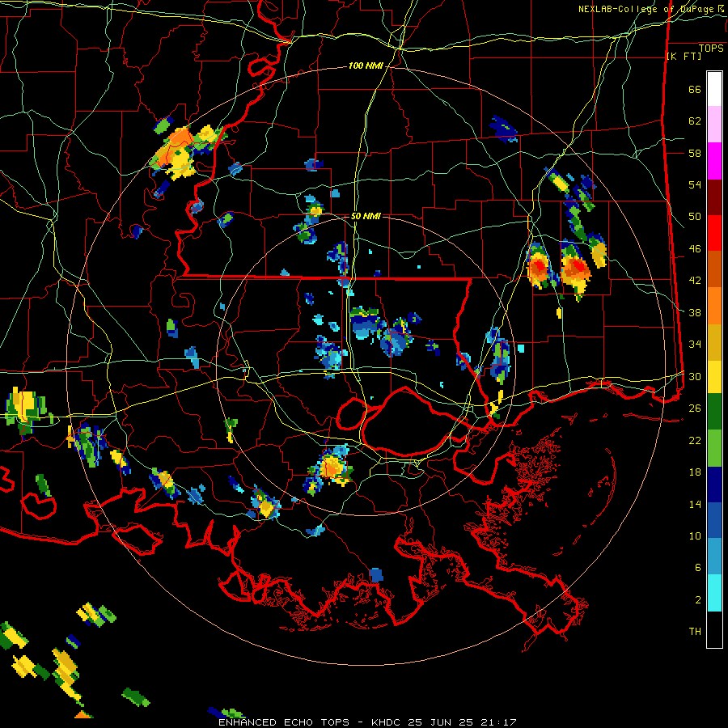
Task: Select the 100 NMI range ring label
Action: (x=366, y=66)
